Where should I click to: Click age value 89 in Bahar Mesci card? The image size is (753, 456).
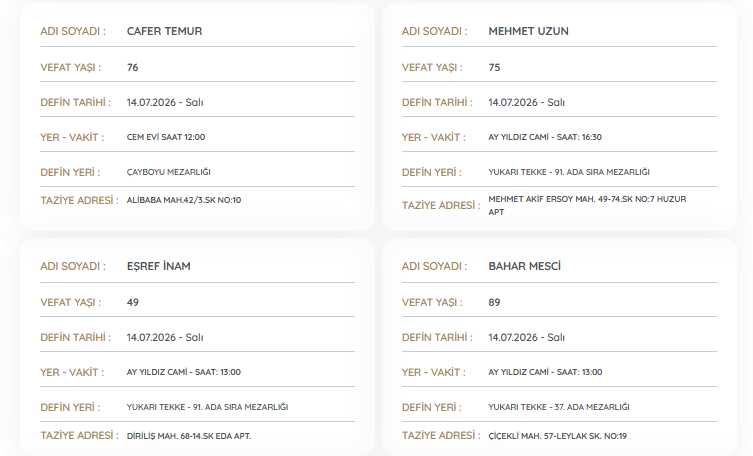[494, 302]
